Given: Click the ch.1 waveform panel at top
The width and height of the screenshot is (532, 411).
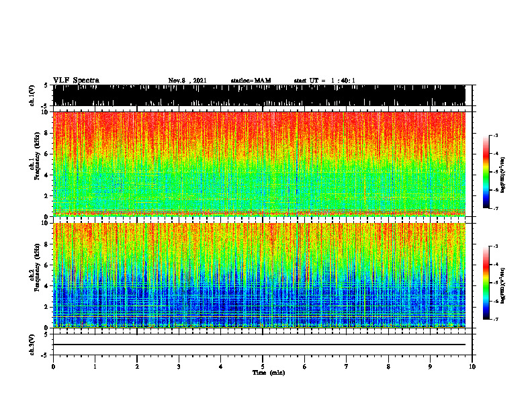Looking at the screenshot, I should [x=259, y=95].
